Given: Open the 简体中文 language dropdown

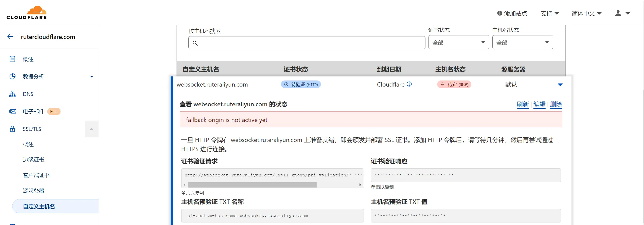Looking at the screenshot, I should point(586,13).
